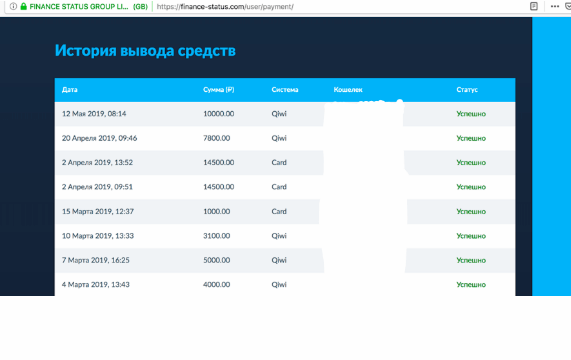Click Успешно status for 20 Апреля row

pyautogui.click(x=471, y=138)
